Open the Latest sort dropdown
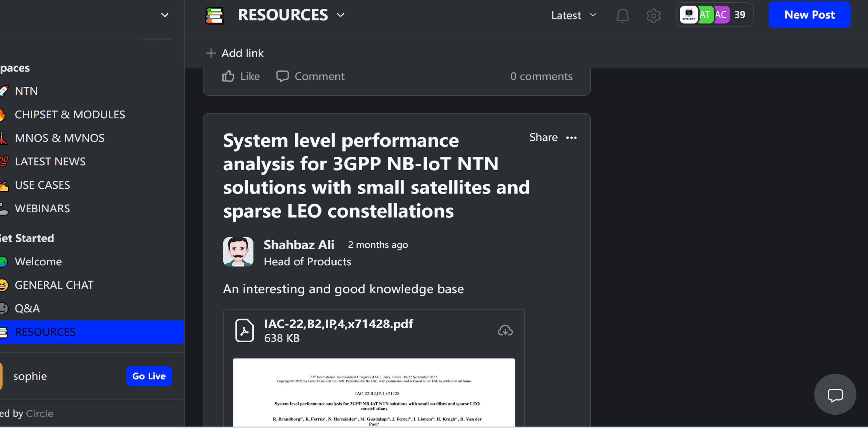This screenshot has width=868, height=428. [574, 15]
